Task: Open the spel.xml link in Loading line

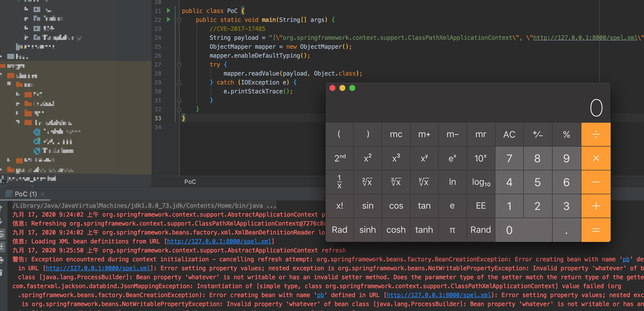Action: (219, 241)
